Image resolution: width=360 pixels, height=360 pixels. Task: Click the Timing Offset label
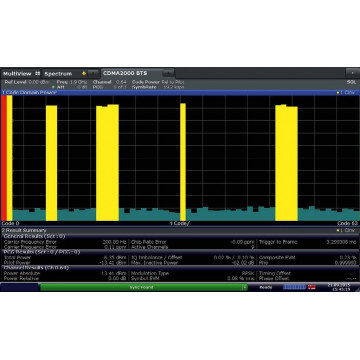[x=274, y=273]
